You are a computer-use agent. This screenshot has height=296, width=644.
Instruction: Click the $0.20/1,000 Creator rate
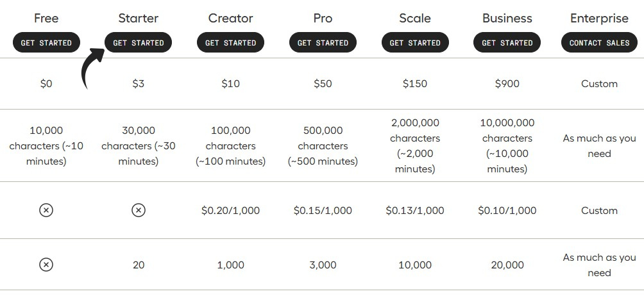[x=230, y=210]
